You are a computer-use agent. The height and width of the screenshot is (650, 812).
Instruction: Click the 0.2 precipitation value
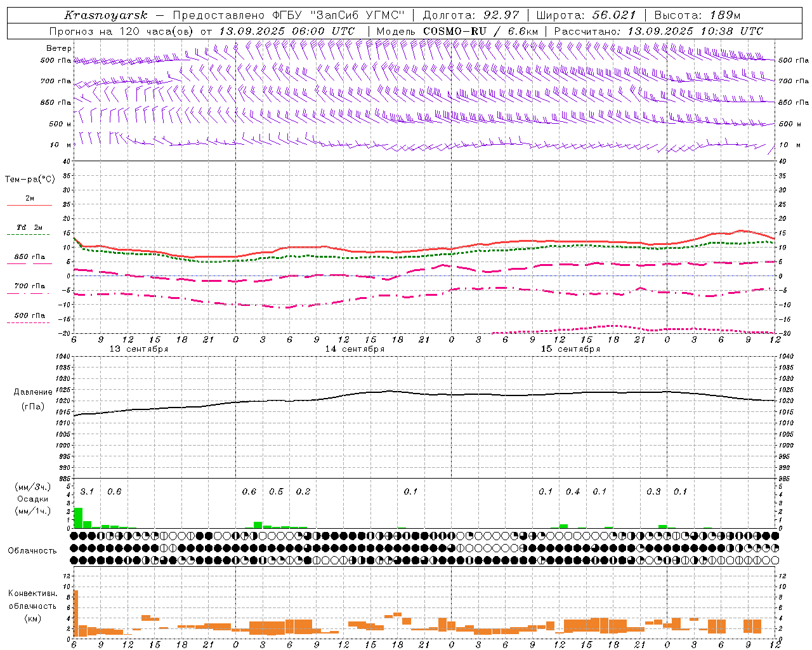pyautogui.click(x=303, y=491)
